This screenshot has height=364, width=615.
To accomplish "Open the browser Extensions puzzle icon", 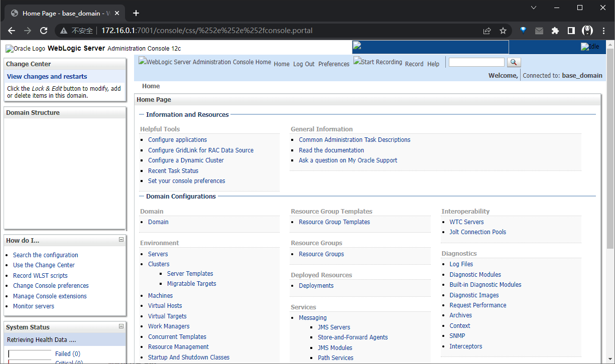I will (555, 31).
